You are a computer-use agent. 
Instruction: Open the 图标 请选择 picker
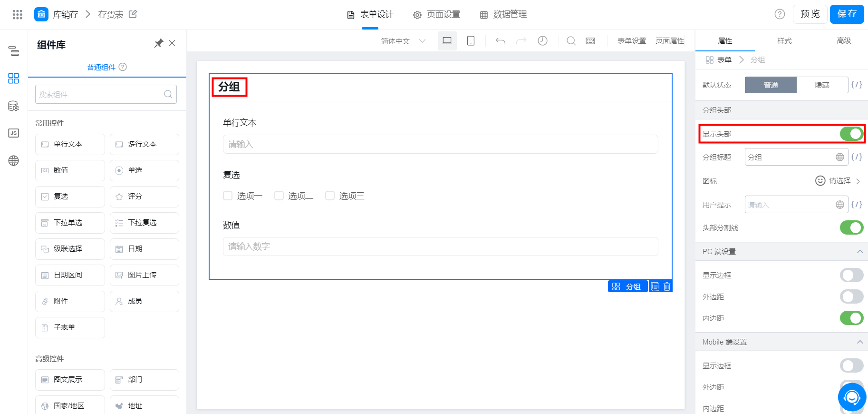click(838, 181)
